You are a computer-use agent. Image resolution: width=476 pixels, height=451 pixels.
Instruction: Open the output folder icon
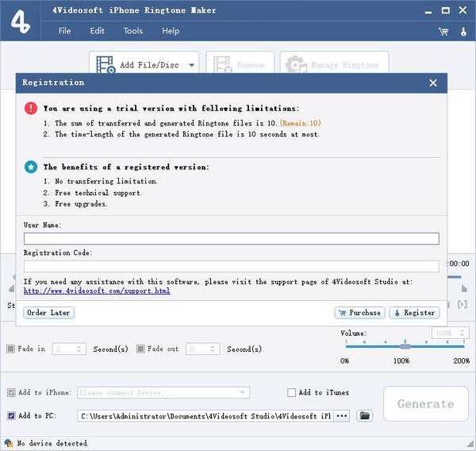[365, 415]
